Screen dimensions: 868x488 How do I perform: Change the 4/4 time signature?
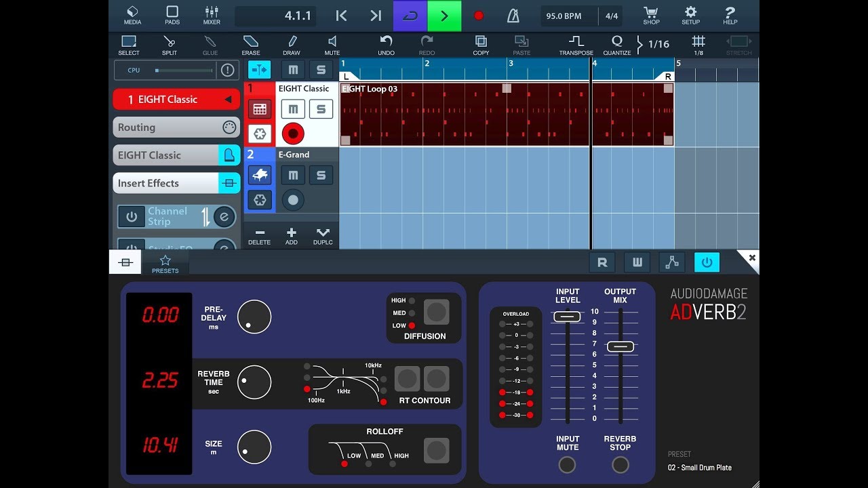612,16
